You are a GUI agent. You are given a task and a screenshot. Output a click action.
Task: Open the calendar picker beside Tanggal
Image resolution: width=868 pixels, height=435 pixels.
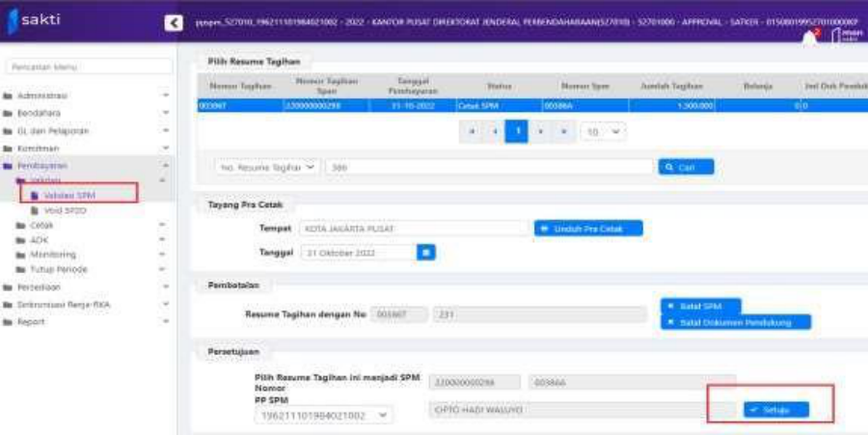426,253
